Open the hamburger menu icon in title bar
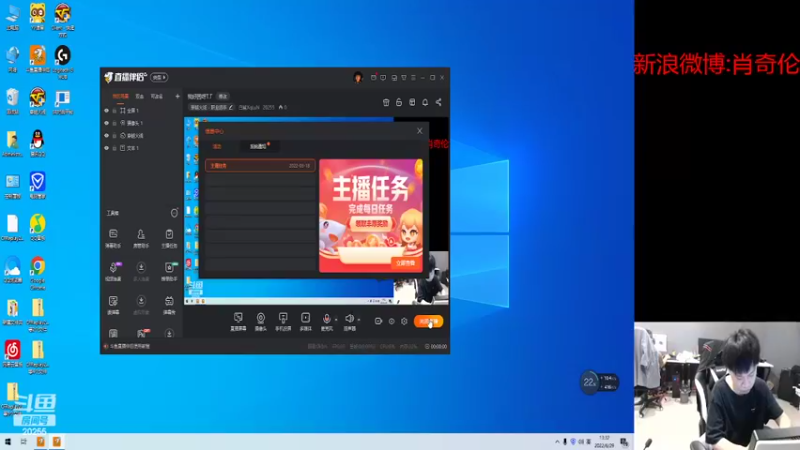The image size is (800, 450). 413,78
